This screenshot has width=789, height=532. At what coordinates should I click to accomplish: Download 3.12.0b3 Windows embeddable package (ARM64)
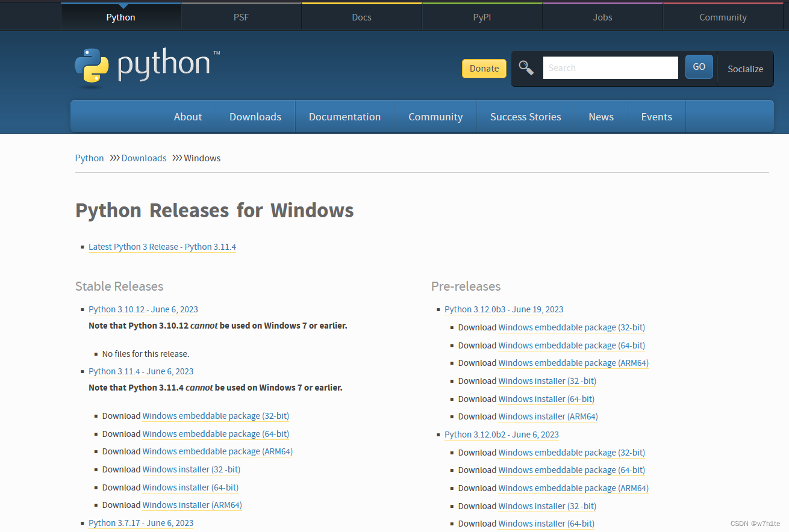point(573,363)
